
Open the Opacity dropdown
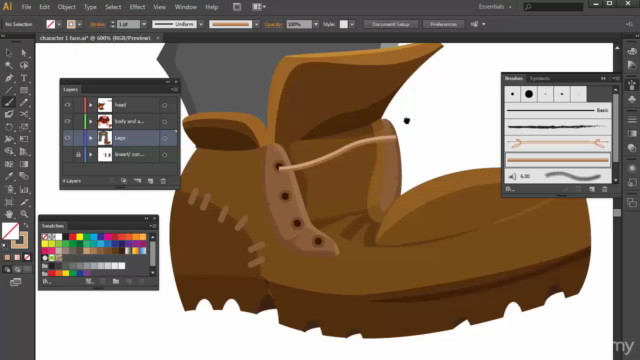point(316,24)
